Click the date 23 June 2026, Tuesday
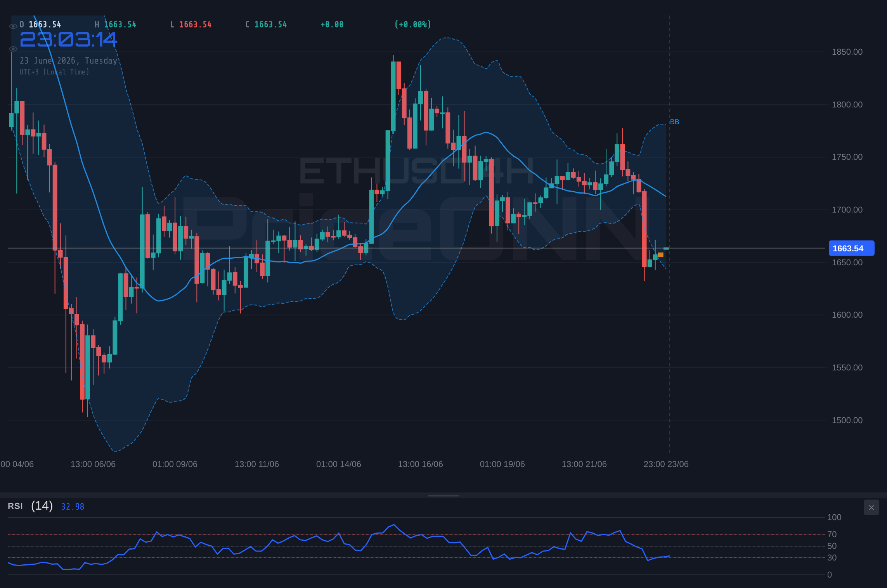 [68, 61]
